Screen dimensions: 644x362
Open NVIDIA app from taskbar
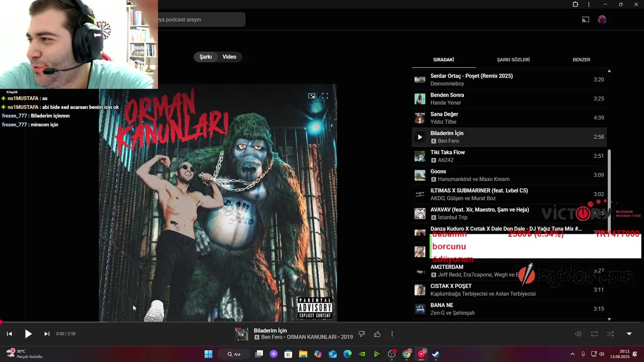click(x=362, y=354)
